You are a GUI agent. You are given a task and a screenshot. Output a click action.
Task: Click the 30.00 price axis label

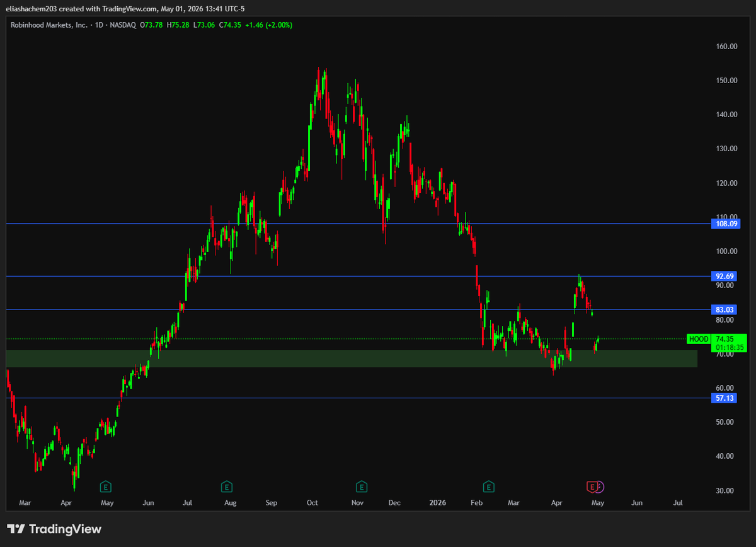click(x=724, y=491)
